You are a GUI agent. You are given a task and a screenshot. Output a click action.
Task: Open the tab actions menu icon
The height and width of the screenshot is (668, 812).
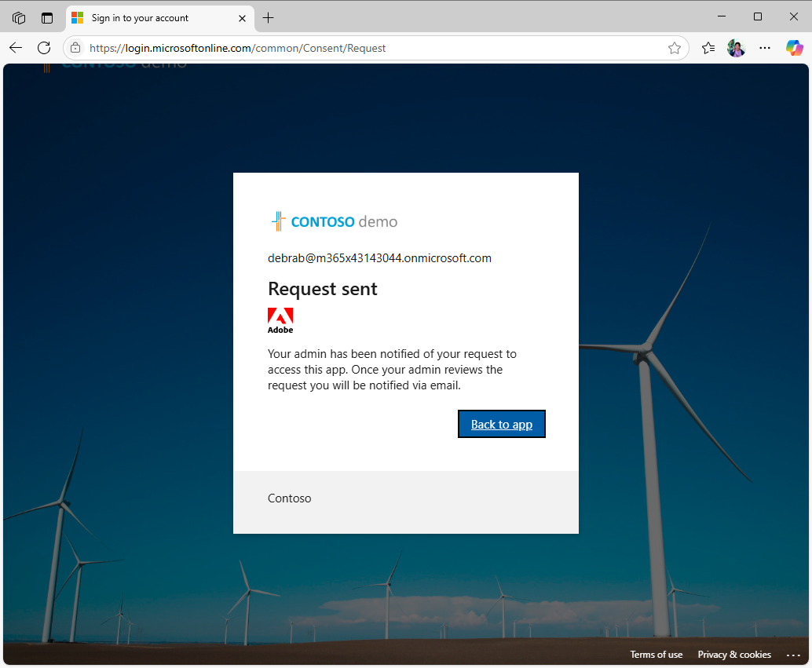coord(47,18)
